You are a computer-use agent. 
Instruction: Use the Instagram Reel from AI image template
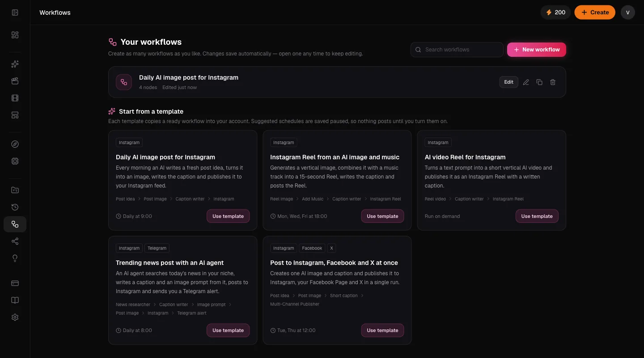[382, 216]
